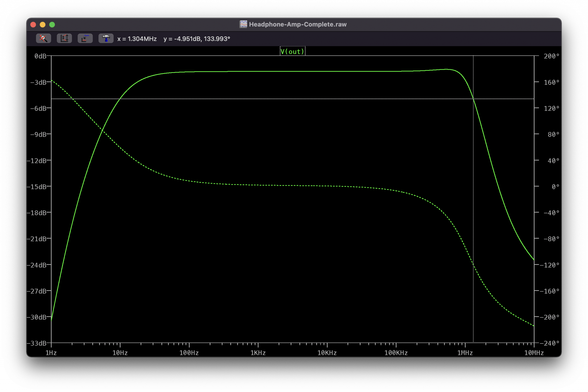Click the -160° phase axis label
The width and height of the screenshot is (588, 392).
550,291
